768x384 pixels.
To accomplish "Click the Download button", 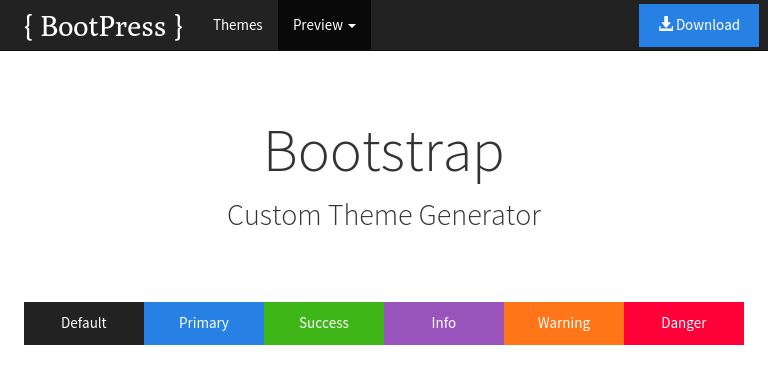I will click(x=699, y=25).
